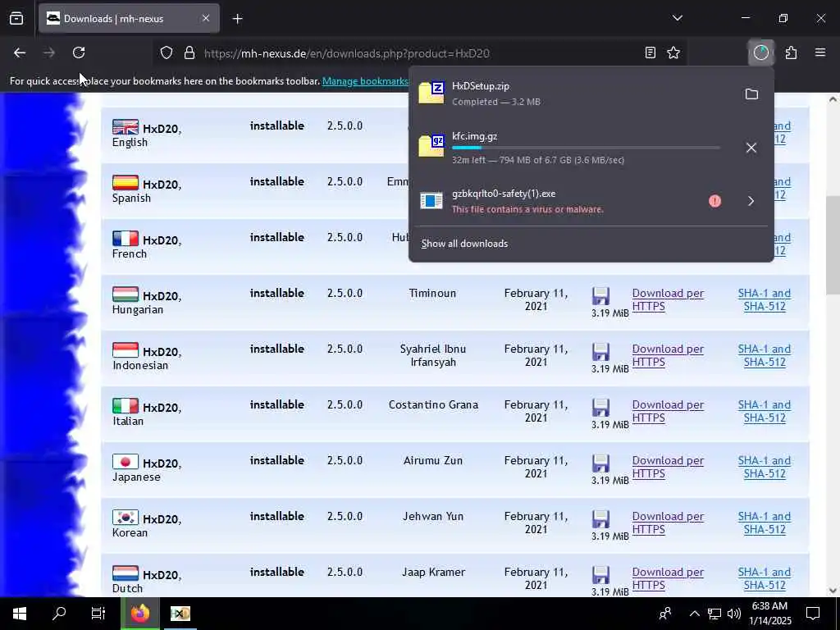
Task: Click the Japanese flag icon
Action: [126, 461]
